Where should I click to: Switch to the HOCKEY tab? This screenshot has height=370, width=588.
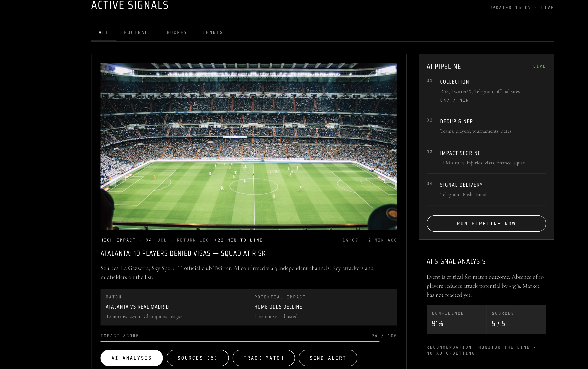[x=177, y=32]
